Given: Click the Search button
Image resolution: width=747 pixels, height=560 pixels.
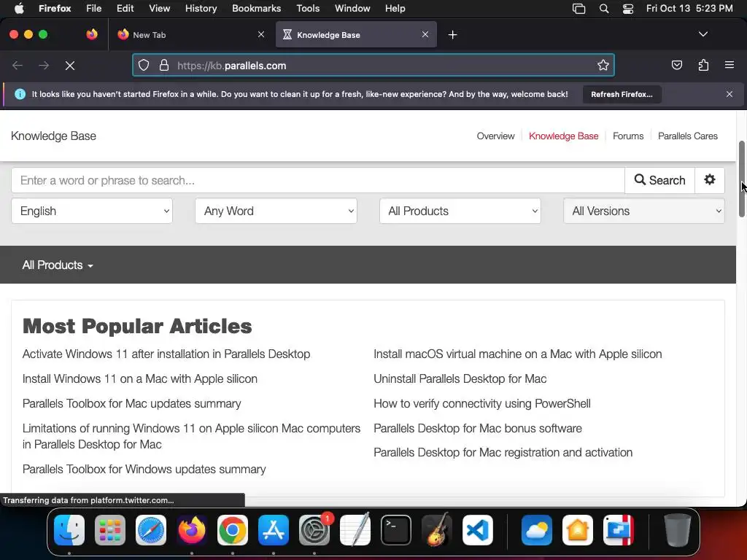Looking at the screenshot, I should [x=659, y=180].
